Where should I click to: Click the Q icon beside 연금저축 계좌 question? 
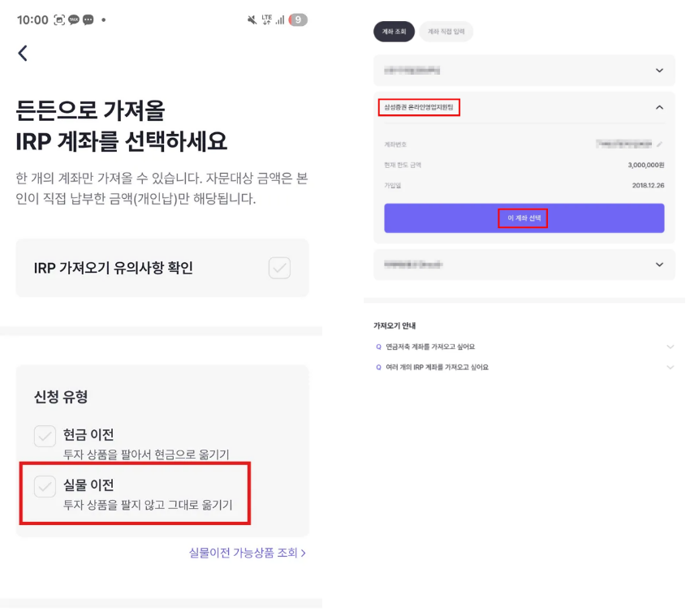click(x=378, y=347)
